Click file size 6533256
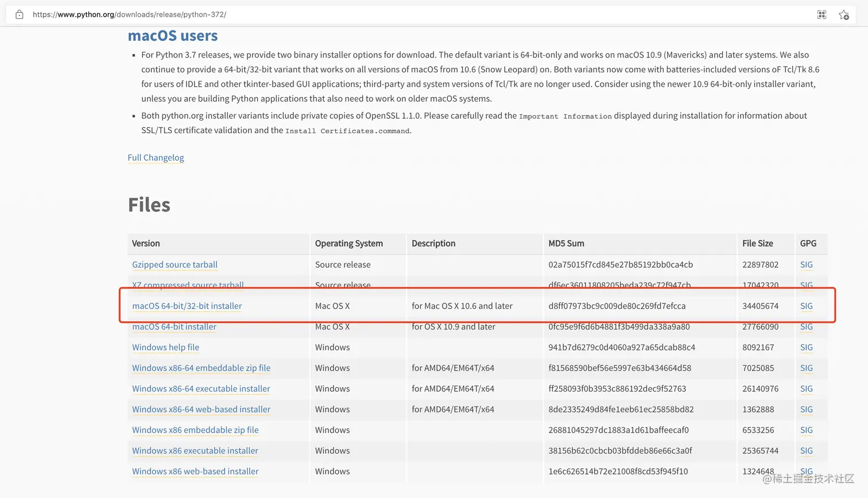The image size is (868, 498). click(758, 430)
